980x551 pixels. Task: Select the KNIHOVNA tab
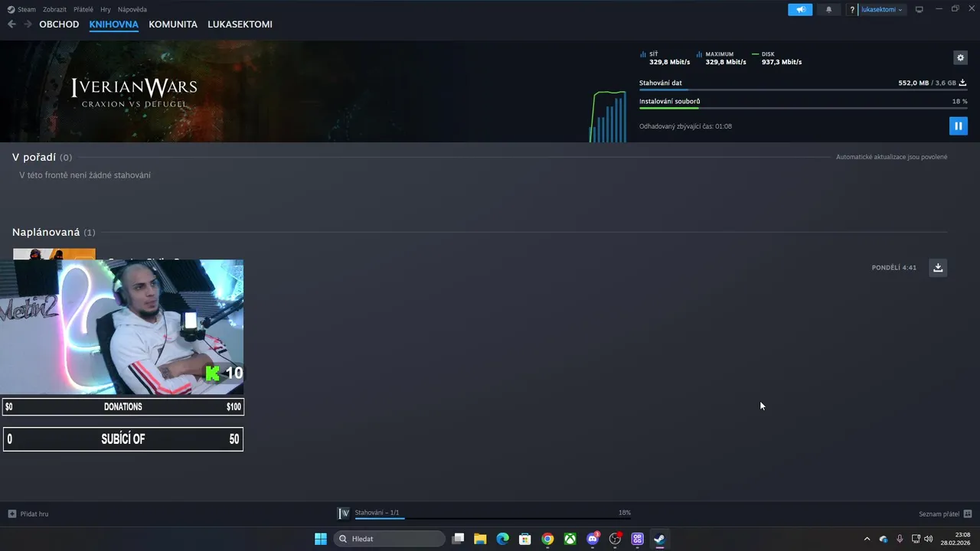tap(113, 24)
